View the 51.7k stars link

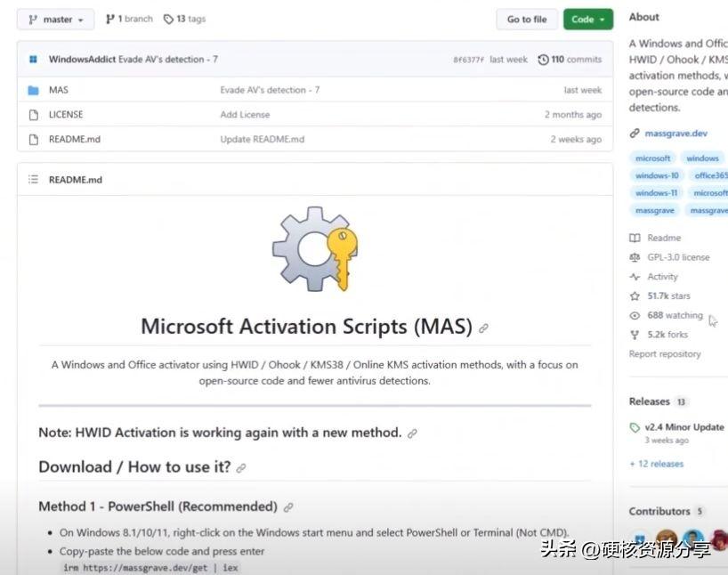(x=669, y=296)
